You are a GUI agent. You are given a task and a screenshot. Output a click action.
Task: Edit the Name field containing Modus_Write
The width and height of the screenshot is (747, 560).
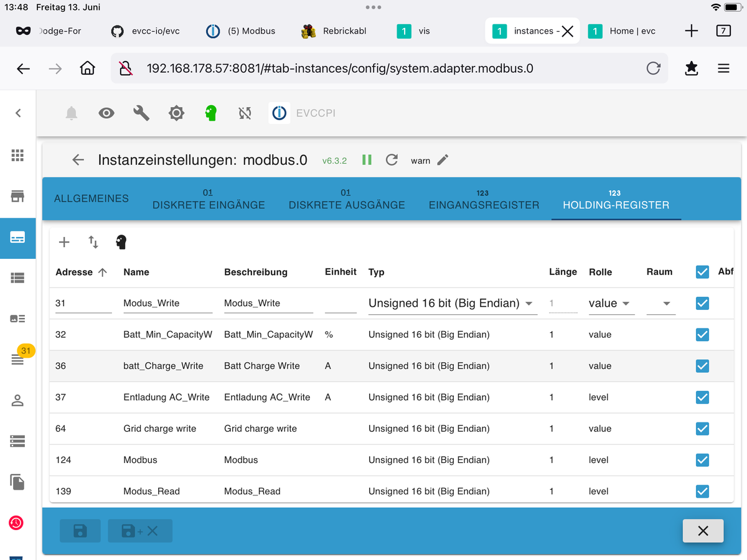coord(168,303)
